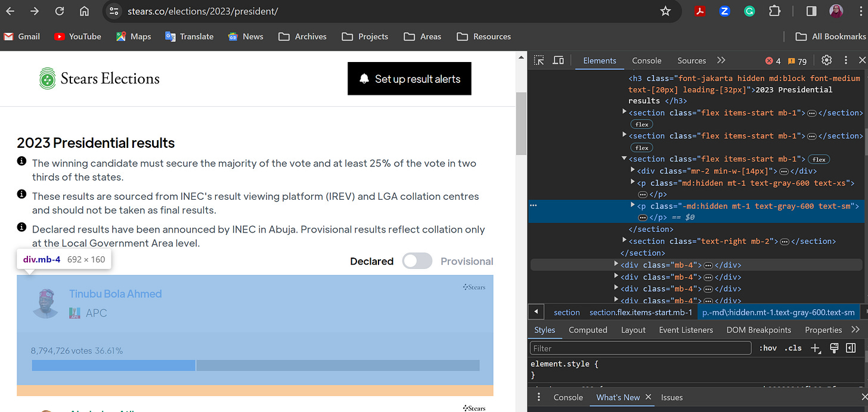The height and width of the screenshot is (412, 868).
Task: Open the profile avatar menu
Action: [836, 11]
